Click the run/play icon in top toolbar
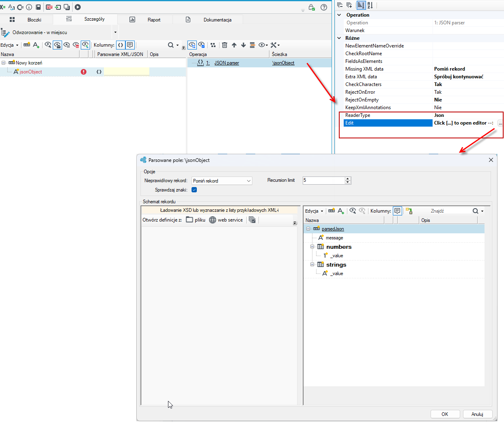504x422 pixels. [x=78, y=7]
